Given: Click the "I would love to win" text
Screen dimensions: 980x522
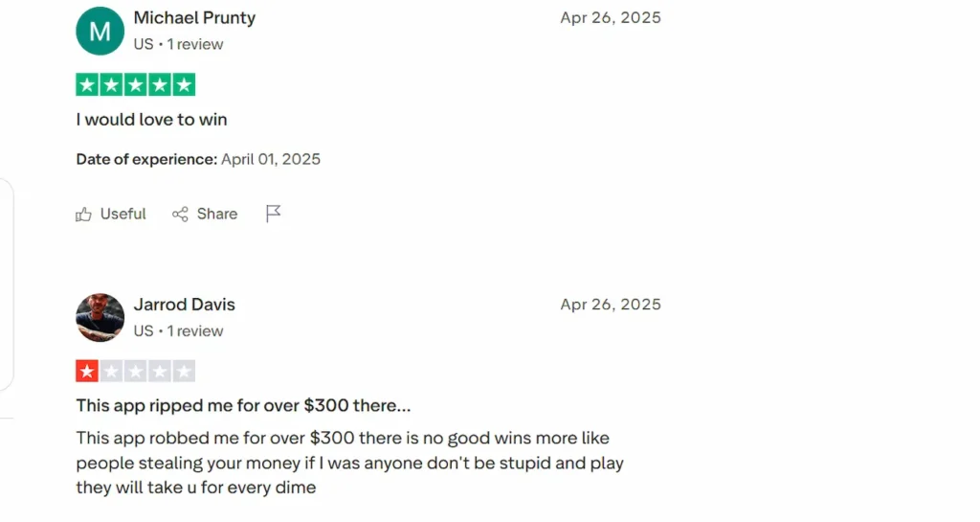Looking at the screenshot, I should coord(151,120).
